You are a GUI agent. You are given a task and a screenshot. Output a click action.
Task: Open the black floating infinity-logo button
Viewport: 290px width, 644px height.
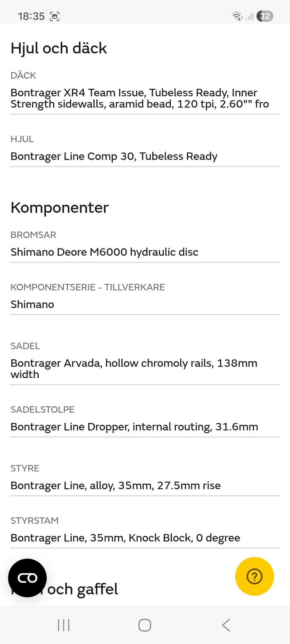coord(27,578)
